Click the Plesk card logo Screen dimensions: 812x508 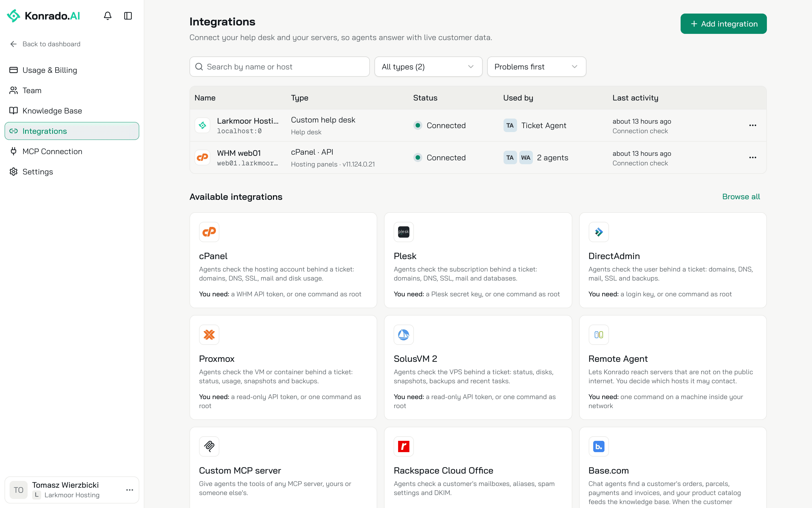click(404, 232)
